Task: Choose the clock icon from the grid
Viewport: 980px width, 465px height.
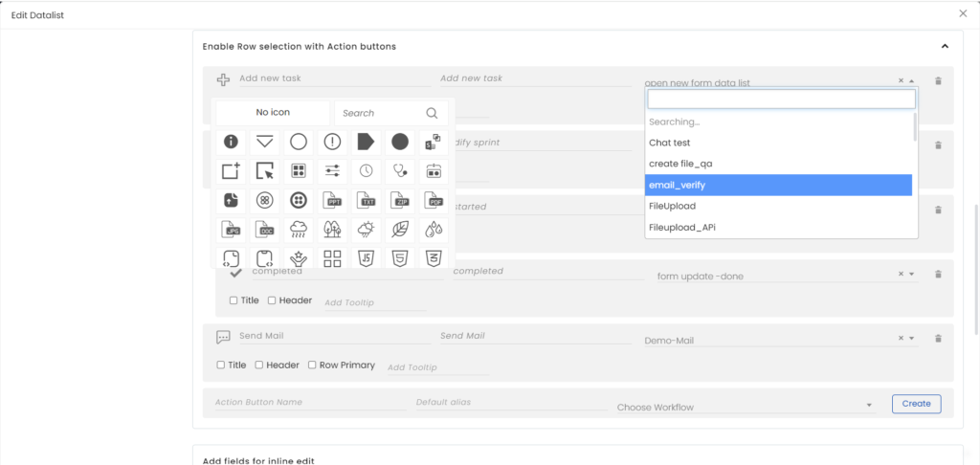Action: tap(367, 171)
